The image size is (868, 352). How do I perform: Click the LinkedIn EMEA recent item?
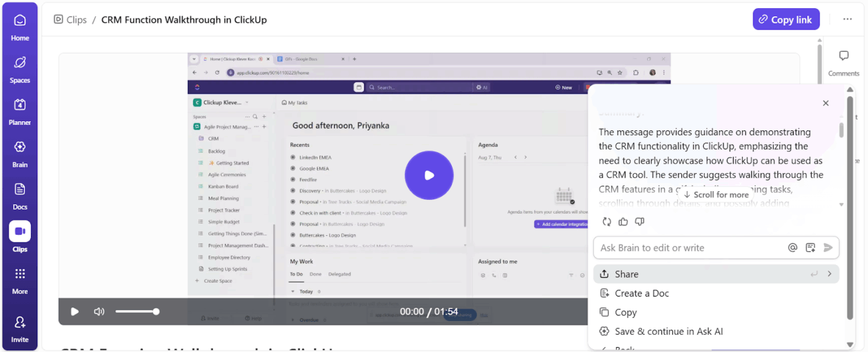tap(314, 157)
